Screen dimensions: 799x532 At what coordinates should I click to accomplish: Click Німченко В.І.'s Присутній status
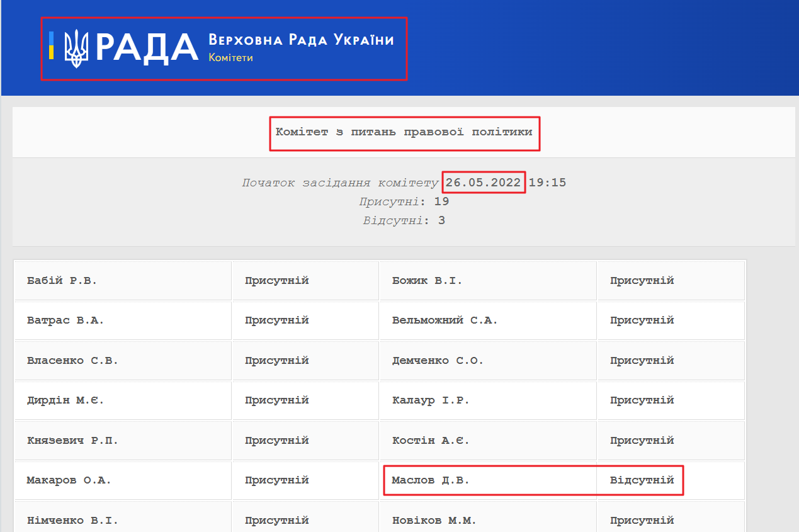click(x=277, y=520)
